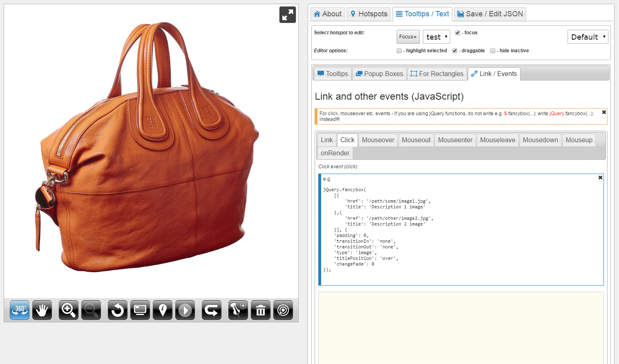Zoom in with the magnifier plus icon
Image resolution: width=619 pixels, height=364 pixels.
click(69, 310)
